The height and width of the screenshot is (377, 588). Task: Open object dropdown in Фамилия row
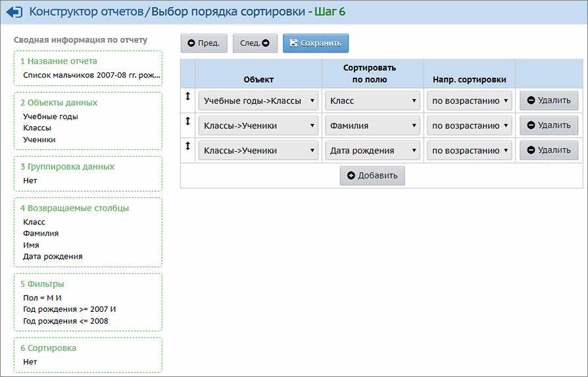click(258, 126)
